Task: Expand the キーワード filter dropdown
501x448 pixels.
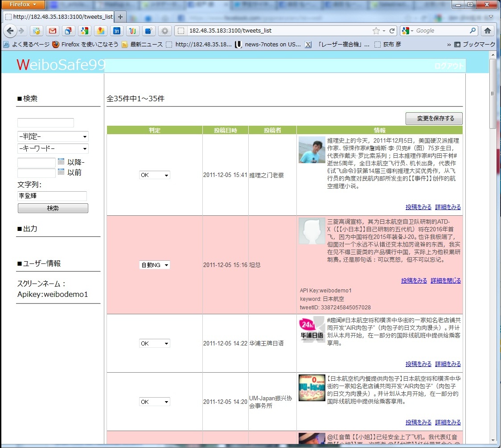Action: 53,148
